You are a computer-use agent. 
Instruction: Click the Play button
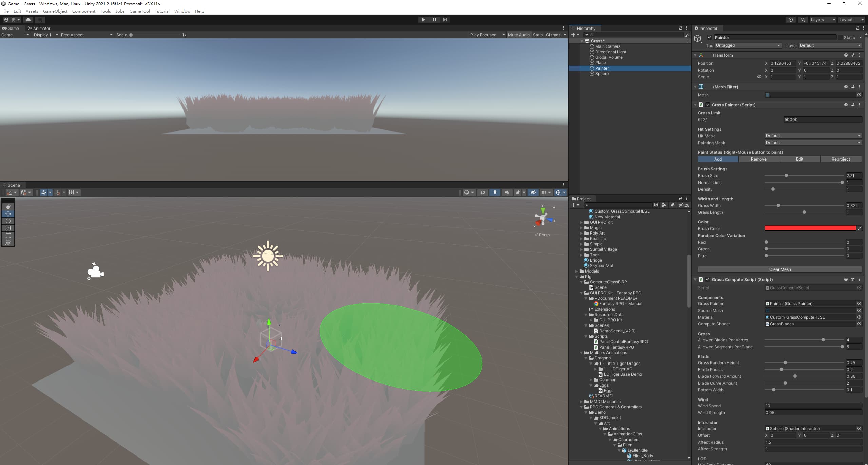tap(423, 20)
